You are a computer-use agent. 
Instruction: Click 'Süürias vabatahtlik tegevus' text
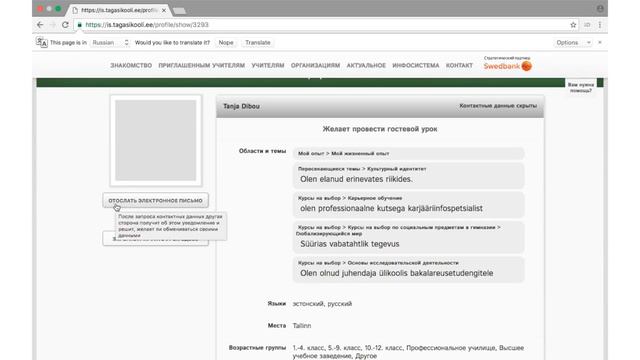pyautogui.click(x=350, y=244)
